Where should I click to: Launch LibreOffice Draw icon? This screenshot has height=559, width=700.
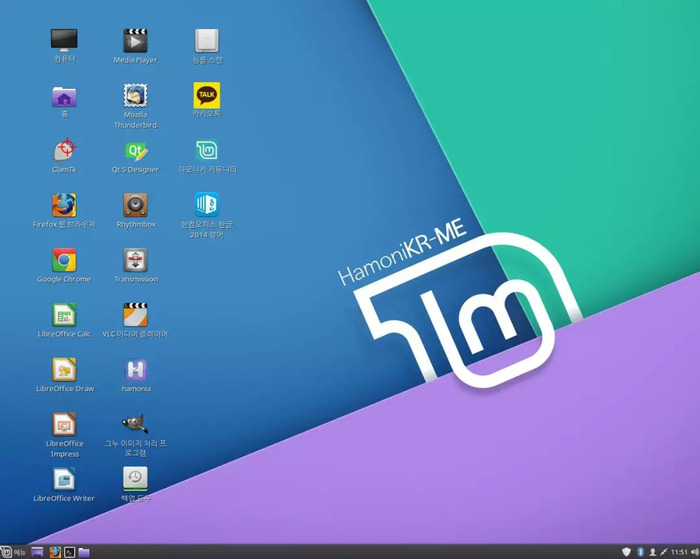[x=64, y=370]
